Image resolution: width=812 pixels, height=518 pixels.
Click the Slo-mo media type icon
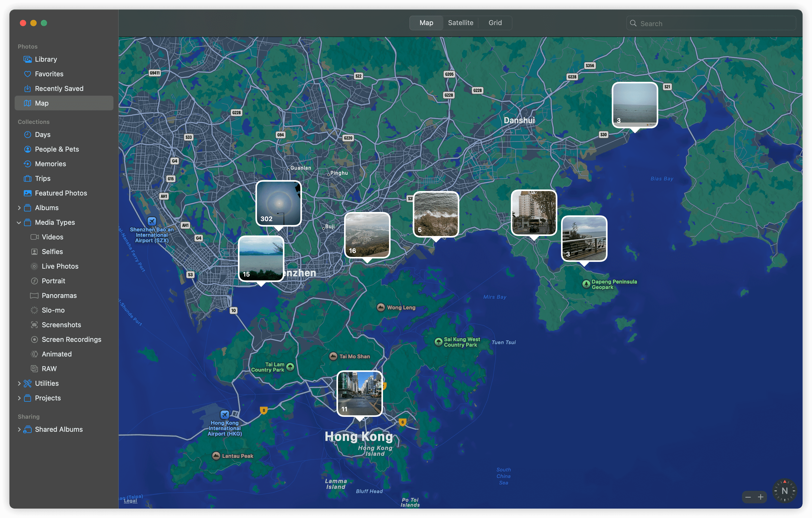tap(35, 310)
